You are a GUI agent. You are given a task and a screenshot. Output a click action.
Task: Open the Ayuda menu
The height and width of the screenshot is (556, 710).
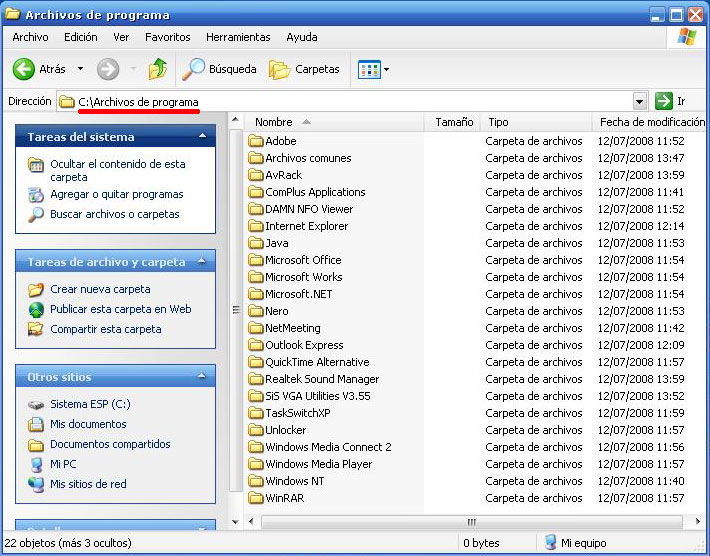[x=302, y=37]
